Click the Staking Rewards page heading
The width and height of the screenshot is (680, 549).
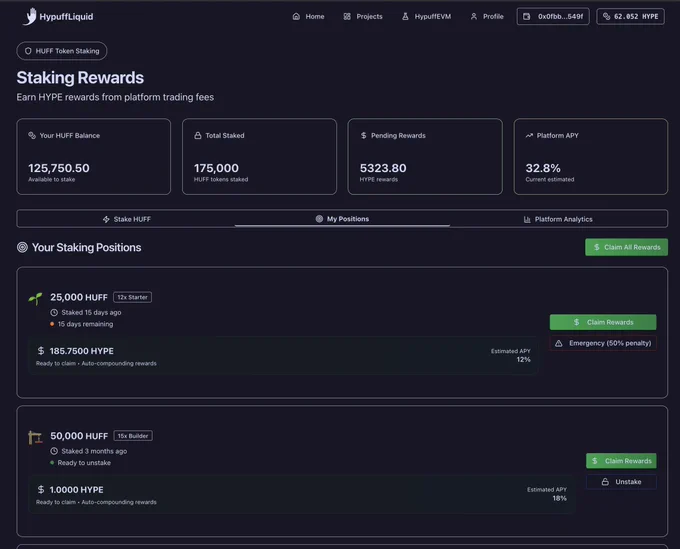80,78
